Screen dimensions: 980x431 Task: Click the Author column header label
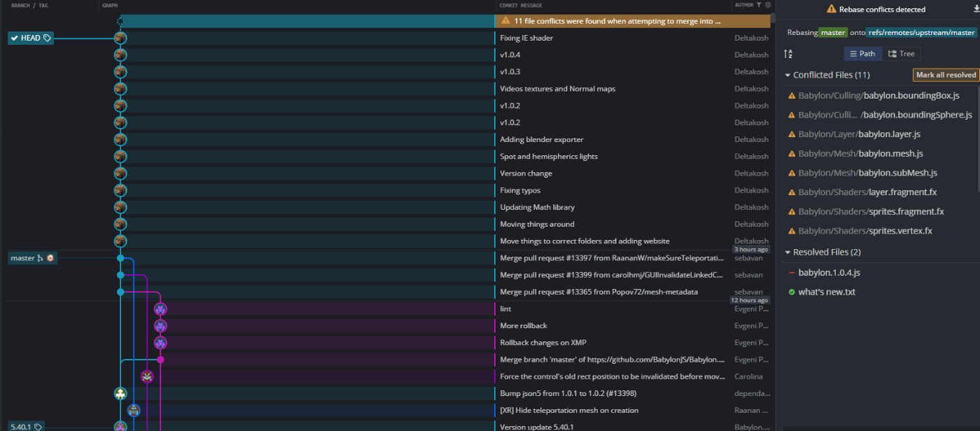click(743, 5)
